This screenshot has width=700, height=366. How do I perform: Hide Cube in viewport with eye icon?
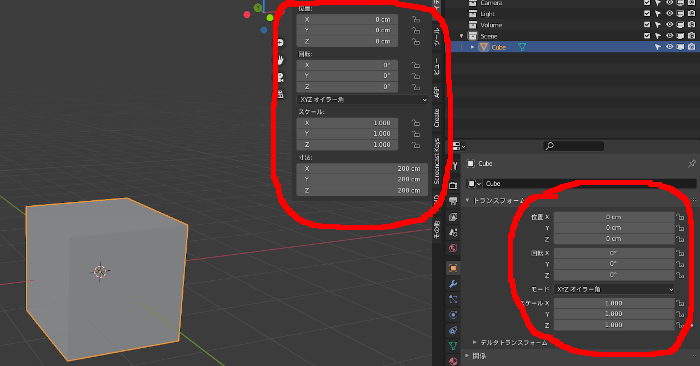coord(669,47)
